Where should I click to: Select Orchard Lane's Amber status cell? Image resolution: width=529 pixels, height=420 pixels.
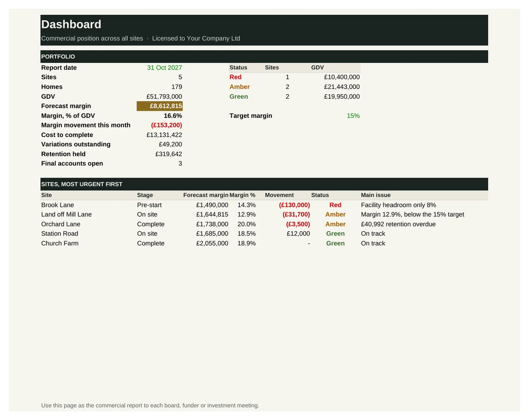coord(335,224)
